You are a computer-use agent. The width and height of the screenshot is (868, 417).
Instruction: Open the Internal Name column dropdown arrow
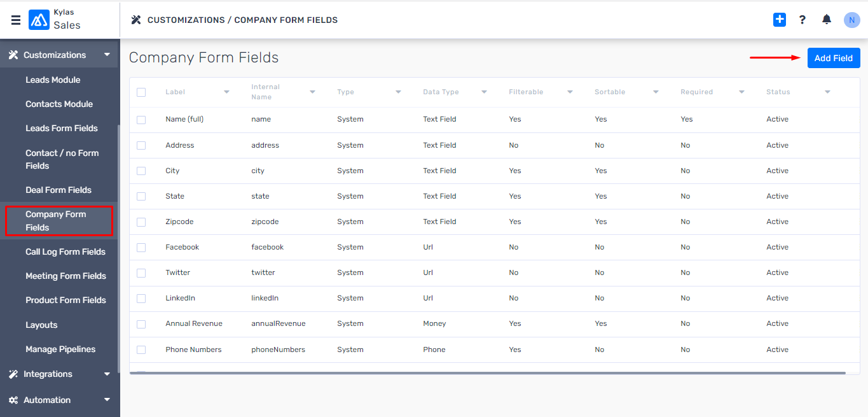click(x=312, y=92)
